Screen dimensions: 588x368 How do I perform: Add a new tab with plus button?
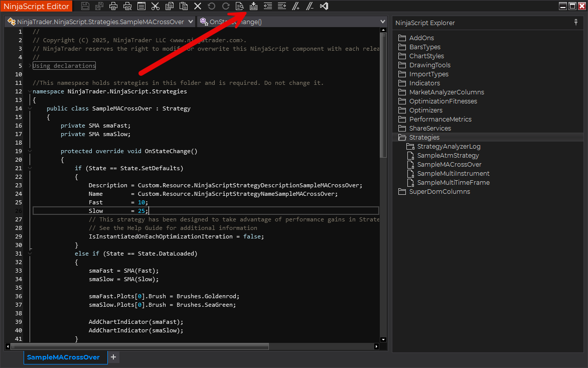(x=113, y=357)
